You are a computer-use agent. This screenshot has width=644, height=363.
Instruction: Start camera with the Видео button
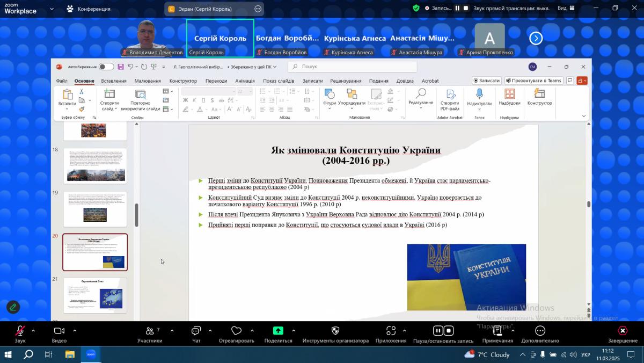(59, 331)
